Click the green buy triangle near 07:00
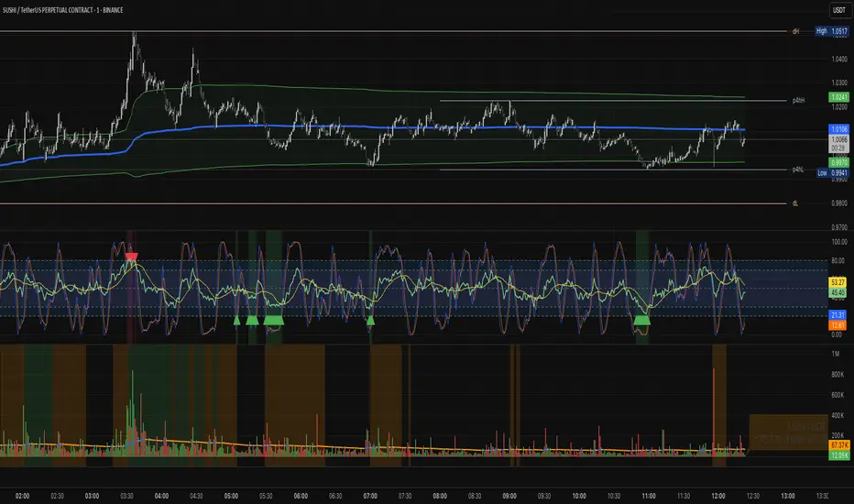Image resolution: width=854 pixels, height=504 pixels. (x=371, y=320)
